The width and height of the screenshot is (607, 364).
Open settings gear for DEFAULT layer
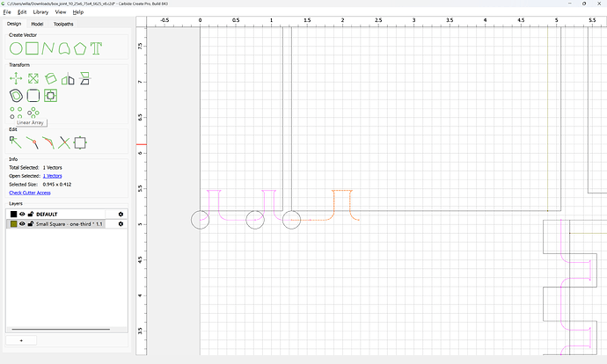point(121,214)
